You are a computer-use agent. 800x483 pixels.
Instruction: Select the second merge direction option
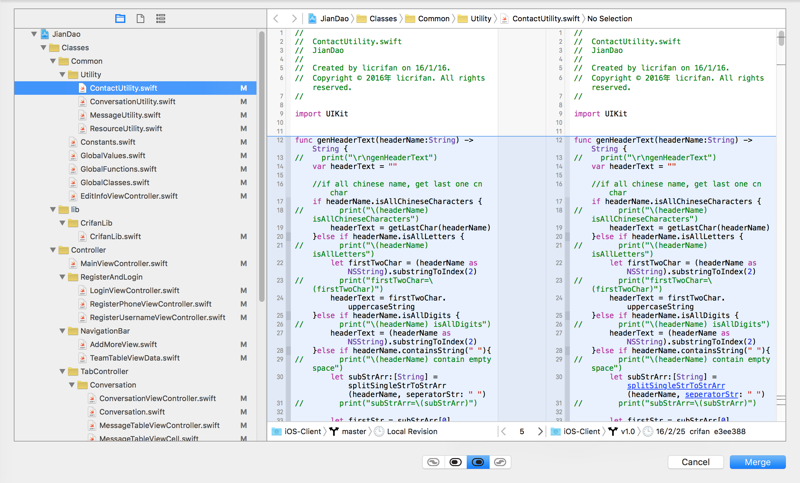[455, 462]
